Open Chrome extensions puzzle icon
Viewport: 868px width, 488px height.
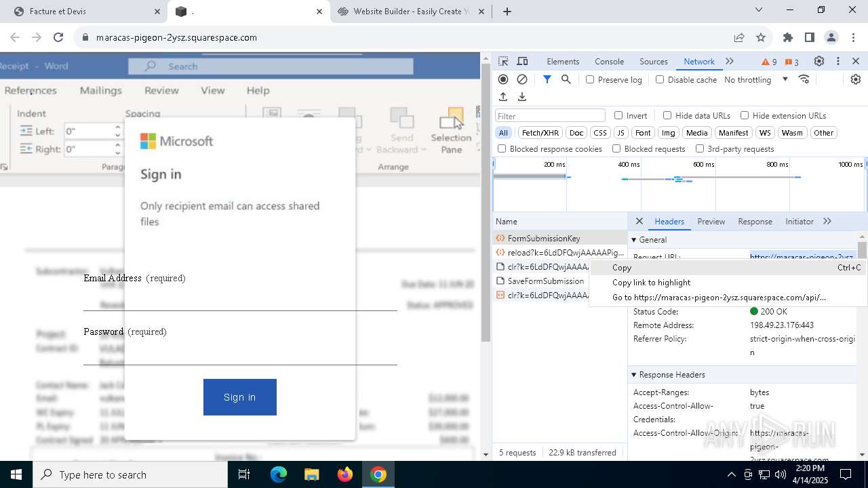point(788,37)
